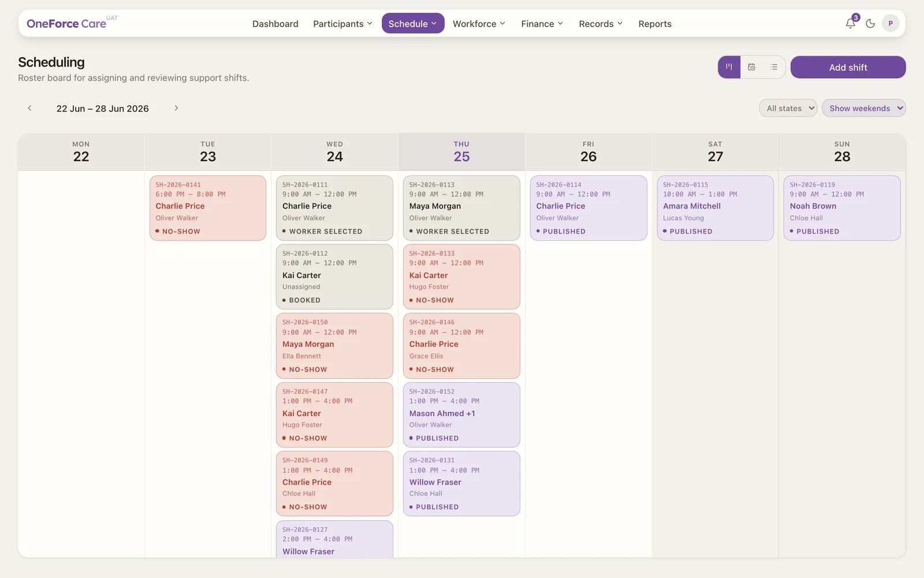Select the Tuesday 23 column header
924x578 pixels.
click(x=208, y=152)
